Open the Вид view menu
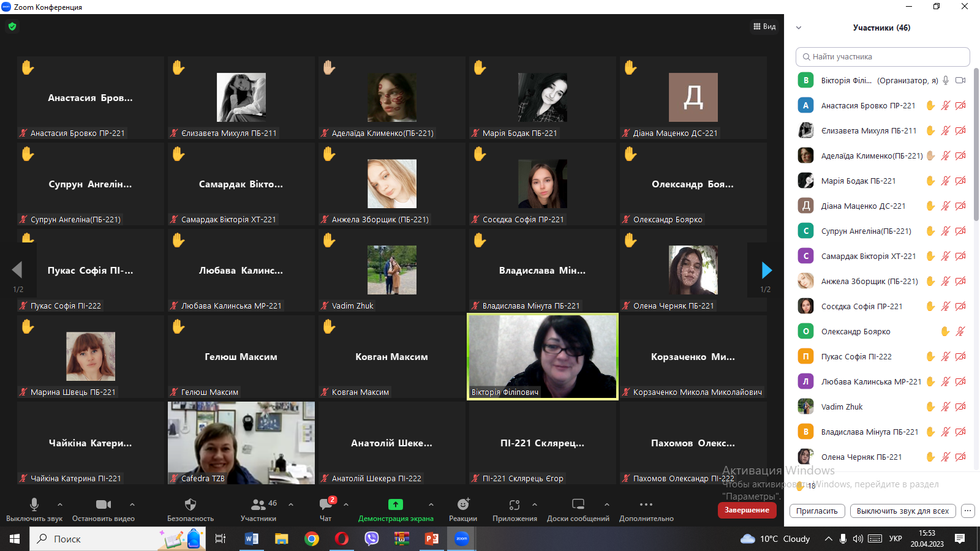This screenshot has width=980, height=551. coord(764,26)
